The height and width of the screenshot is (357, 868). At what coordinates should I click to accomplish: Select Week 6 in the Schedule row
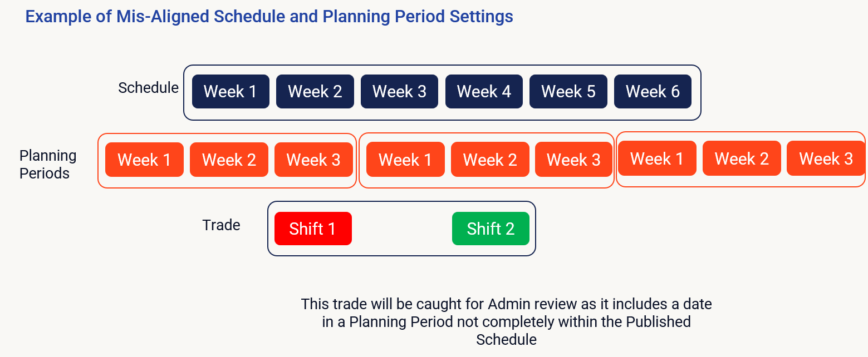[653, 91]
